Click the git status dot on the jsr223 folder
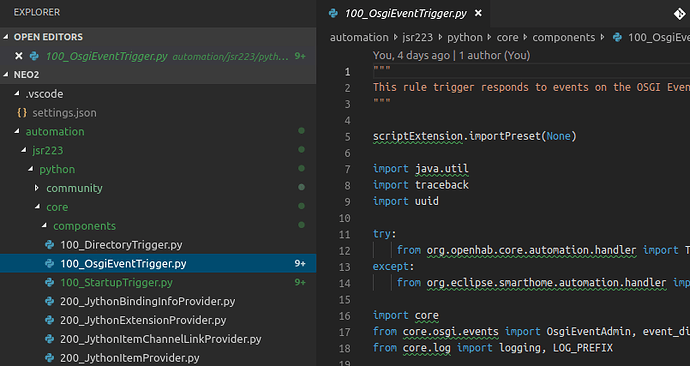The image size is (690, 366). 301,150
